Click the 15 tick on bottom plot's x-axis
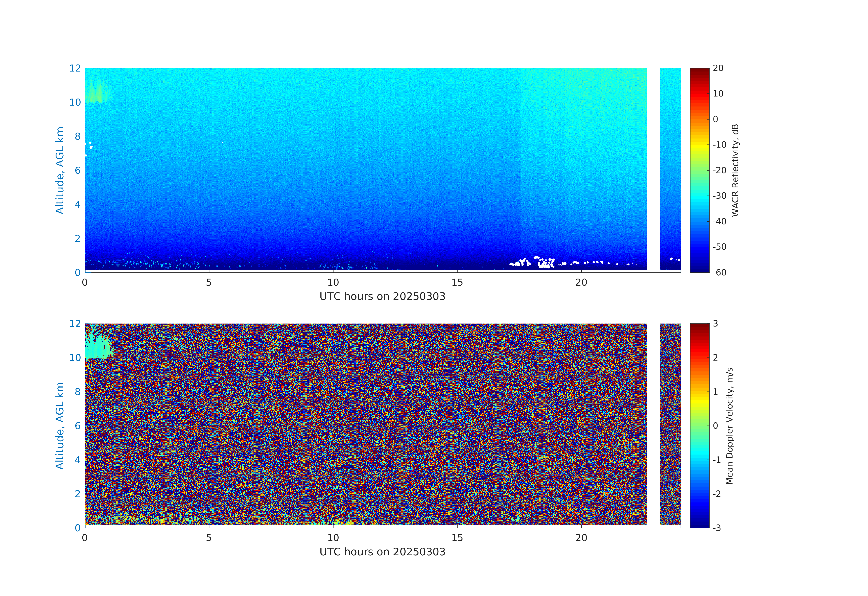The height and width of the screenshot is (596, 868). pos(457,538)
